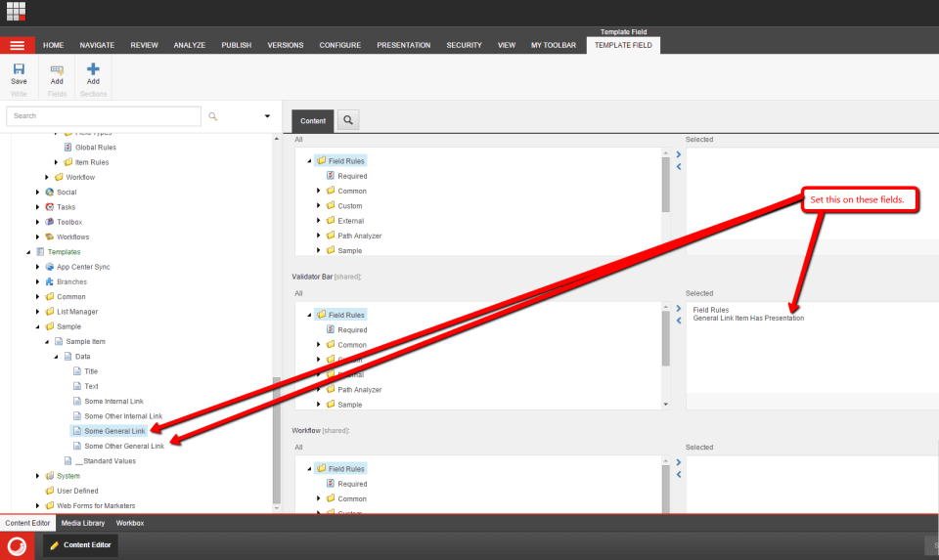Select User Defined folder
This screenshot has width=939, height=560.
coord(77,491)
